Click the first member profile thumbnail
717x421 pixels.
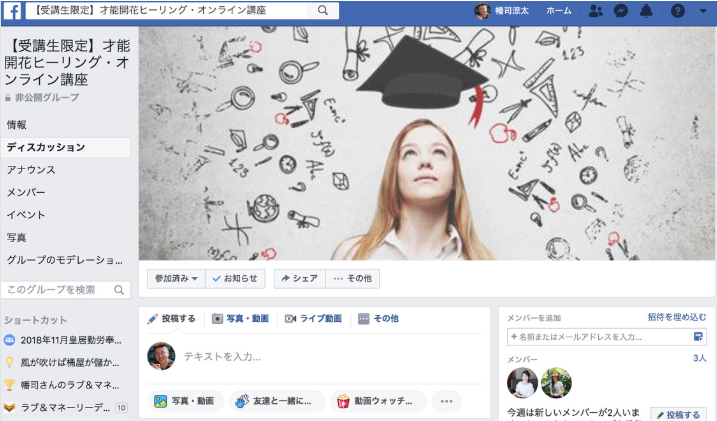[522, 382]
